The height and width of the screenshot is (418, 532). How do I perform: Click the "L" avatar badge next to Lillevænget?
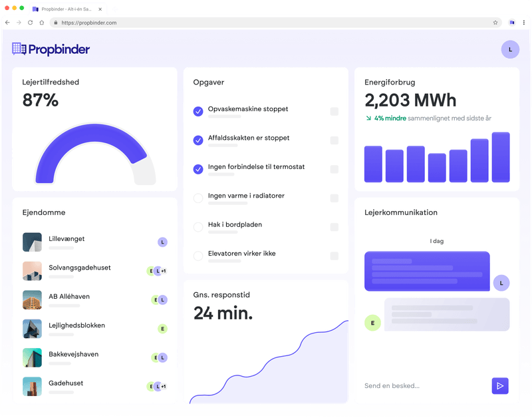[162, 242]
